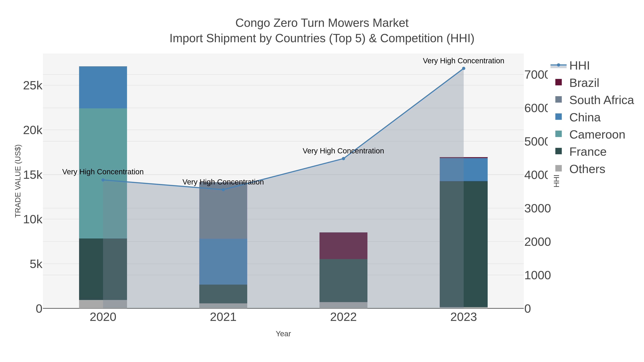Toggle the France legend label

click(x=588, y=152)
